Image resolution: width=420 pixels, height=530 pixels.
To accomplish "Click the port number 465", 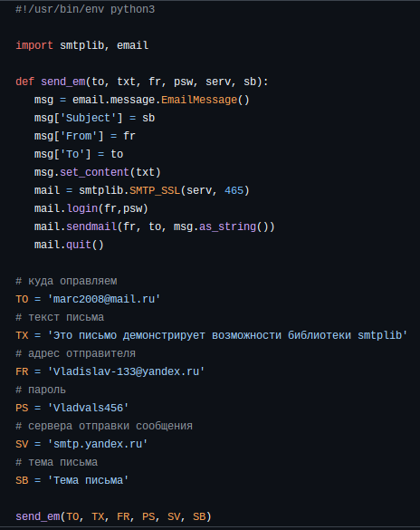I will (234, 190).
